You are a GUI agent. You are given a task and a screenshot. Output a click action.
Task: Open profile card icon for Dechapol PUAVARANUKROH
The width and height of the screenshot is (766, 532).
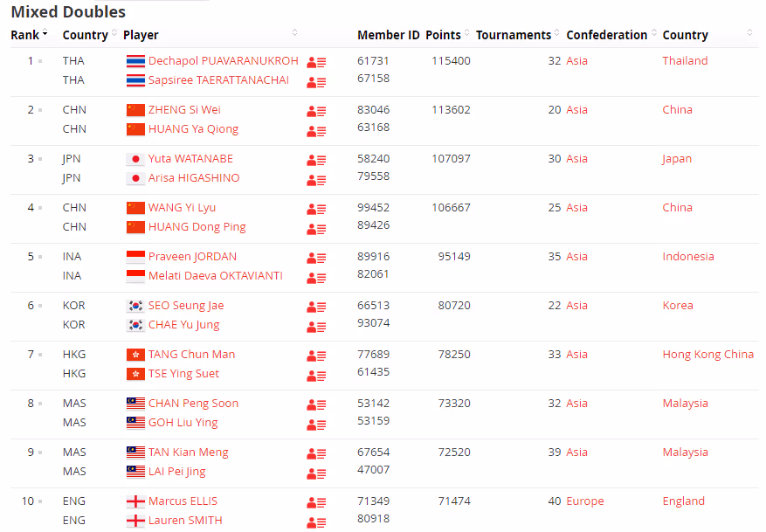click(316, 62)
